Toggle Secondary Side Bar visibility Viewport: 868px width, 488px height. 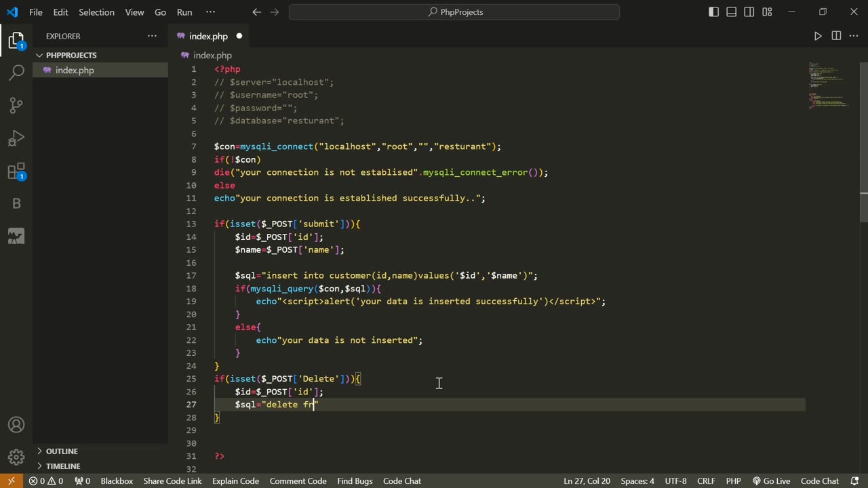[749, 12]
